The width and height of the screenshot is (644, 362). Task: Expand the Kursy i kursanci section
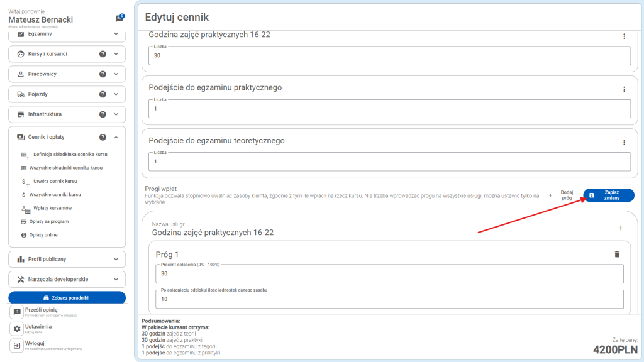click(x=116, y=54)
